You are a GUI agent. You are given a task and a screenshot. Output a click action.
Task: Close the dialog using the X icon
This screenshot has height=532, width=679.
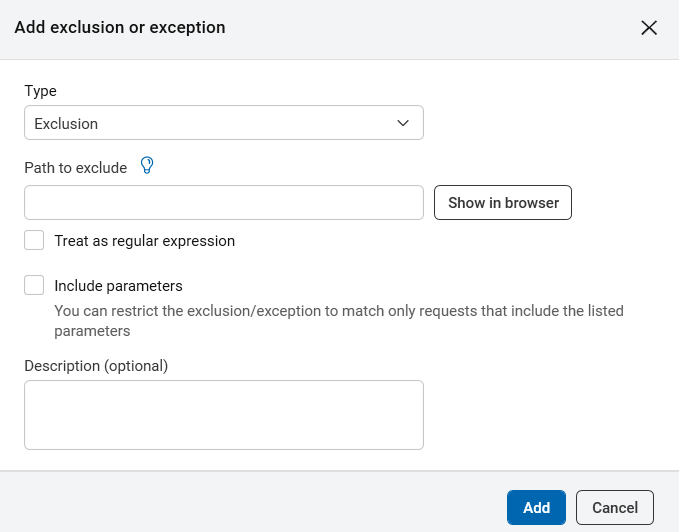coord(649,28)
